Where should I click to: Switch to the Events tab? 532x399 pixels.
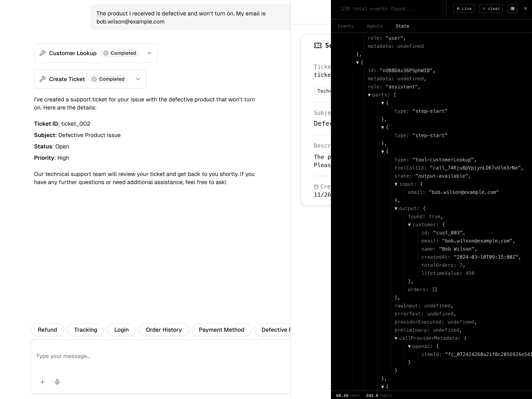coord(346,26)
